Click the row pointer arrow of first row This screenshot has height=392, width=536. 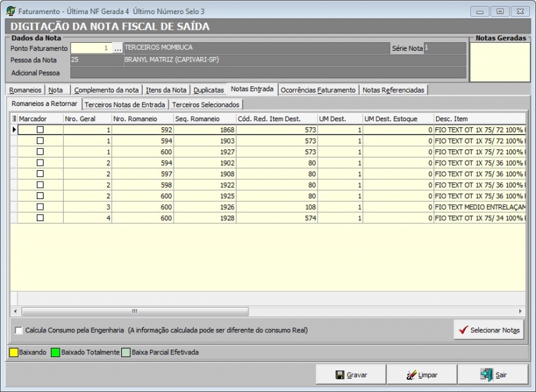tap(14, 130)
